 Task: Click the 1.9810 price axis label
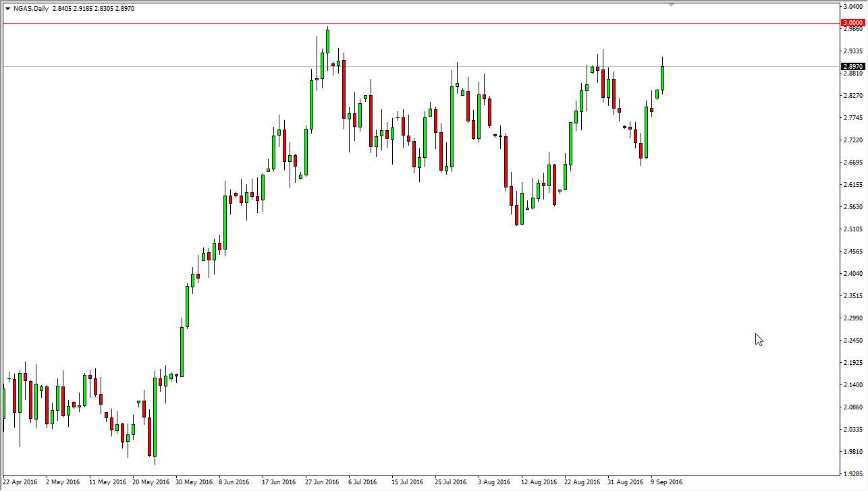pos(853,452)
